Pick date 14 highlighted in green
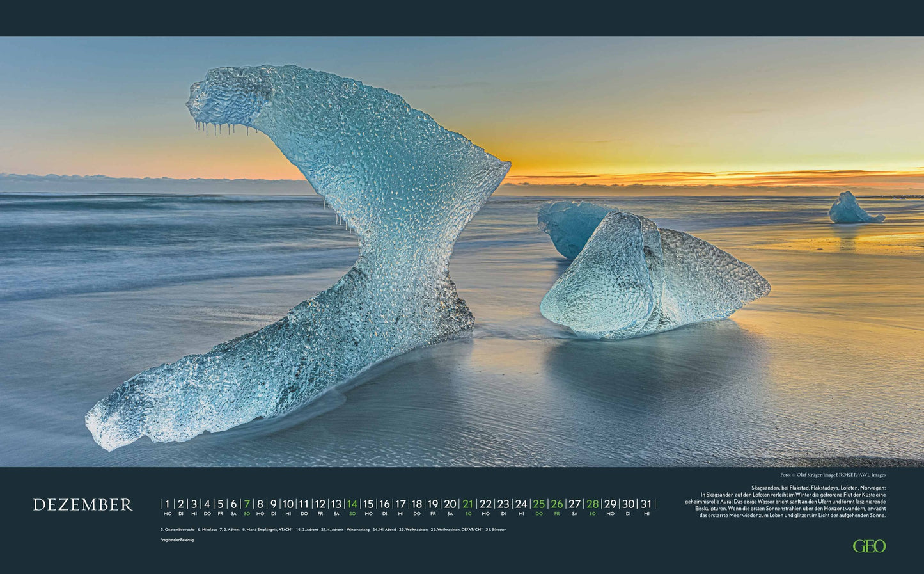This screenshot has width=924, height=574. [352, 504]
